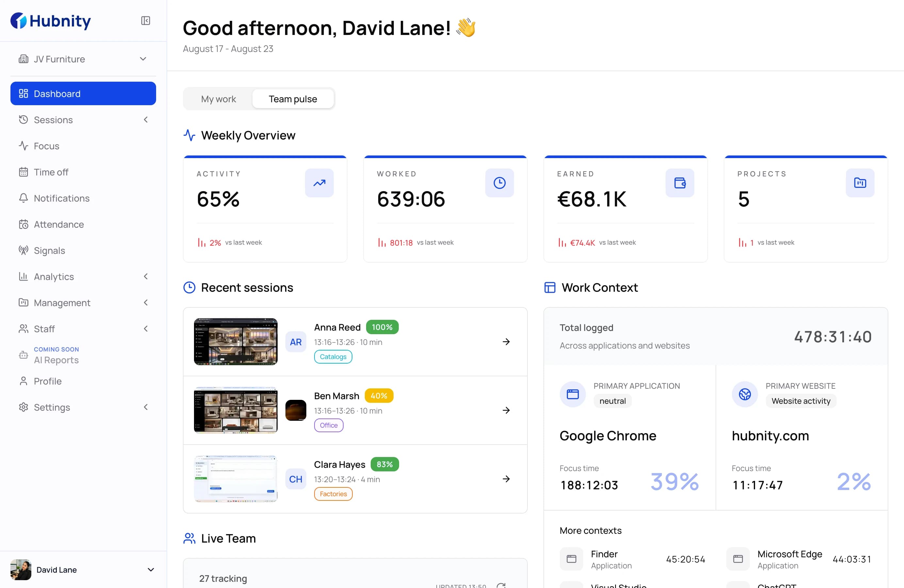
Task: Click the 83% activity badge
Action: tap(384, 464)
